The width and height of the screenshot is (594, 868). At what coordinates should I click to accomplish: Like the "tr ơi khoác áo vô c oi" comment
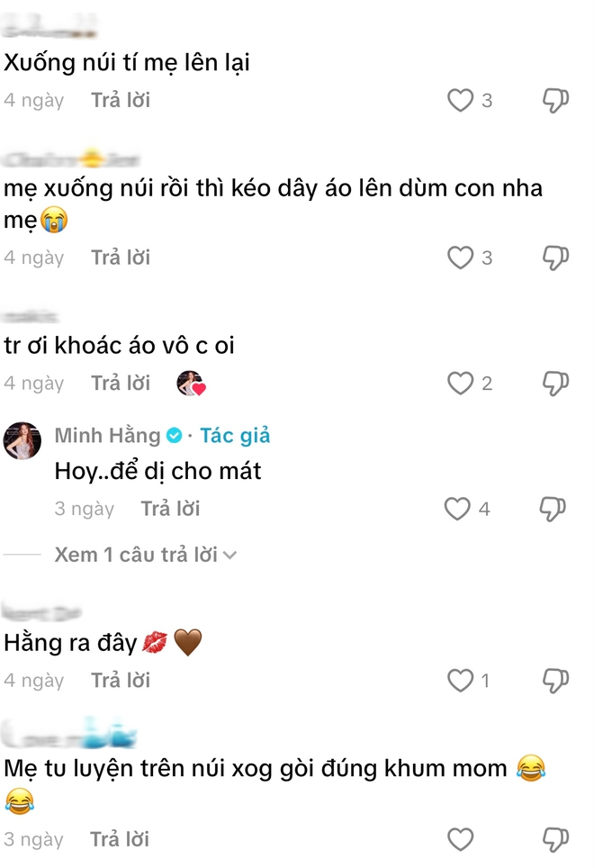460,383
